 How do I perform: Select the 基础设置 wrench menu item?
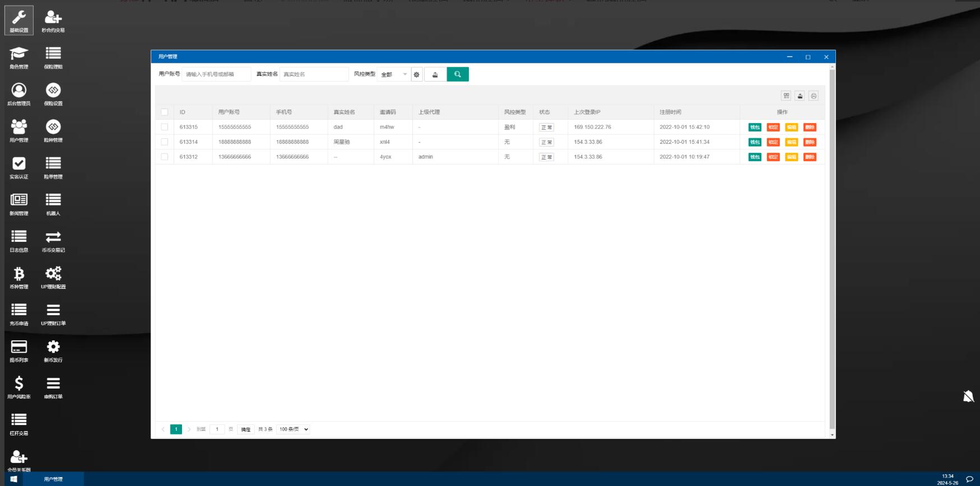(19, 20)
